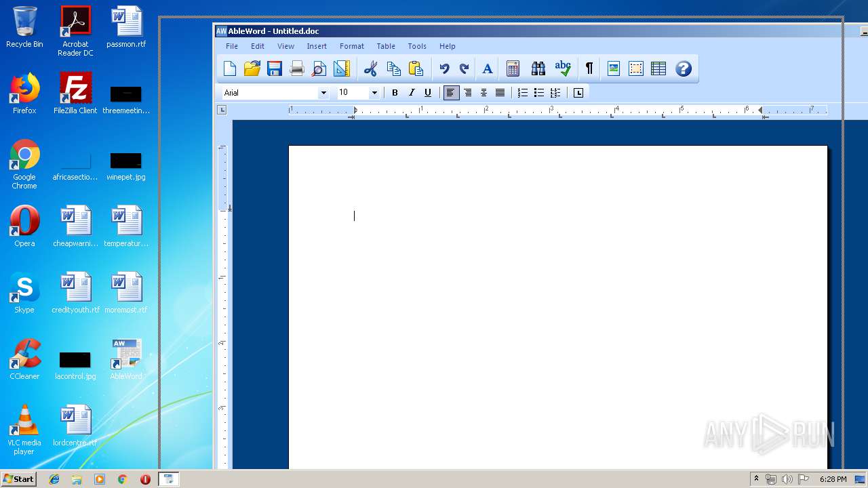Open the Format menu

click(x=352, y=46)
